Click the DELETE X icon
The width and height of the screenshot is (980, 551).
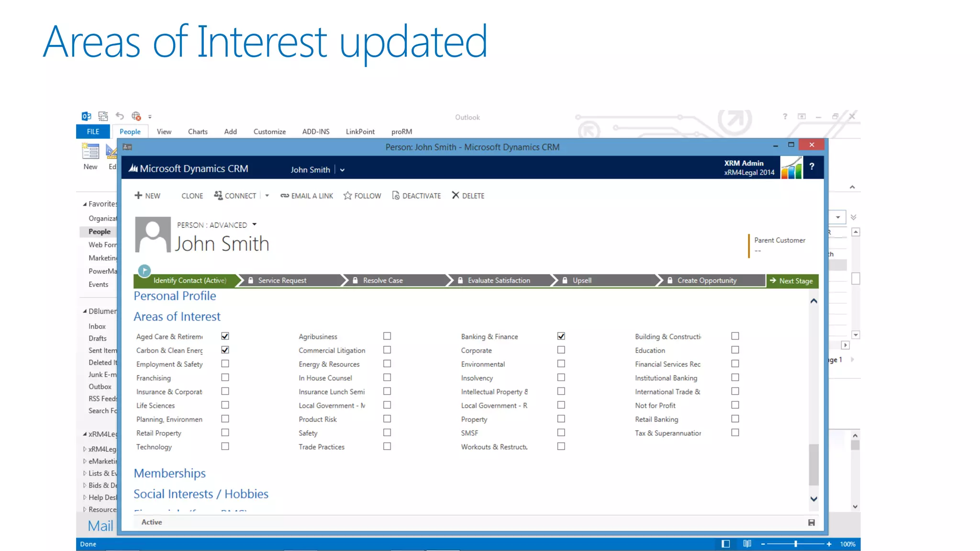coord(456,195)
